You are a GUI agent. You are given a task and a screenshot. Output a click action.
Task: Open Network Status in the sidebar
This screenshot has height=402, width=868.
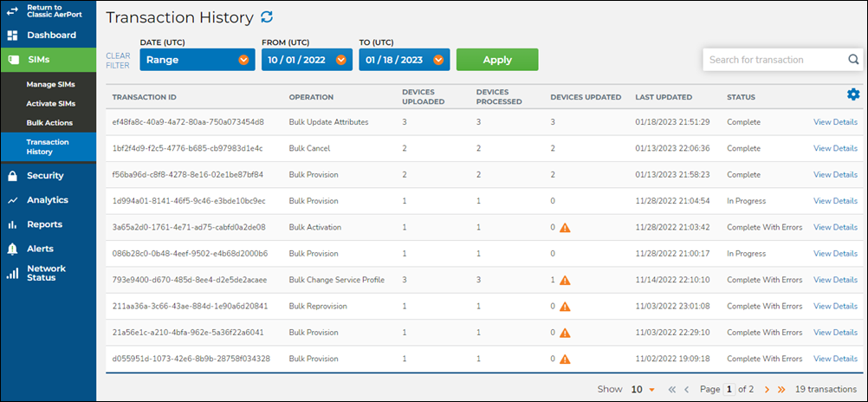pos(49,273)
